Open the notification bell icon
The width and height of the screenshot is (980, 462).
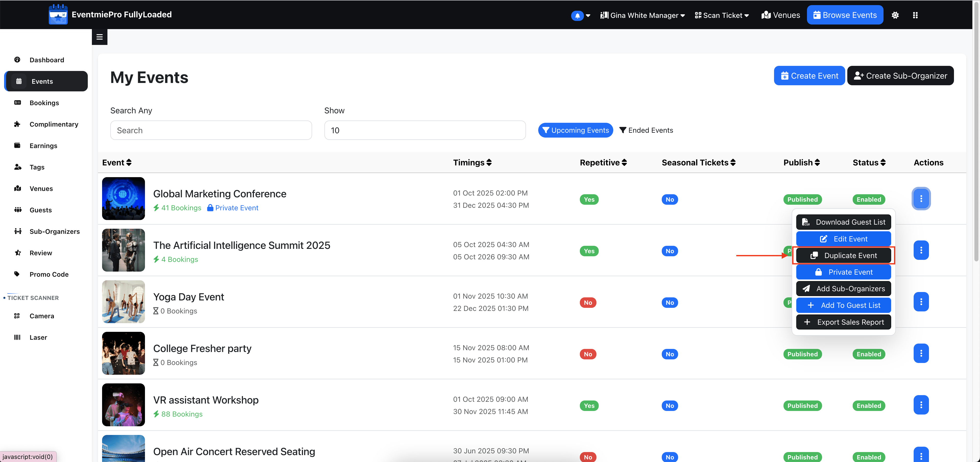coord(577,16)
